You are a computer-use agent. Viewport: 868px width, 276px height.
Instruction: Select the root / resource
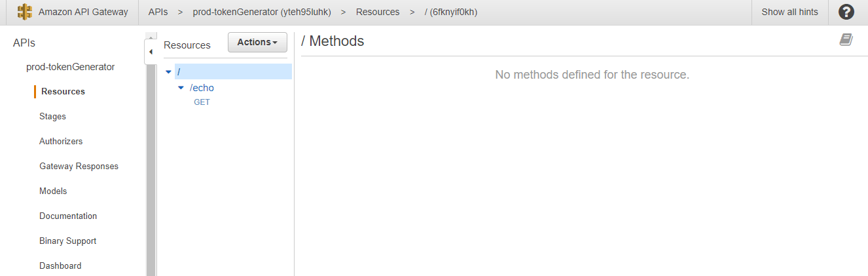179,71
